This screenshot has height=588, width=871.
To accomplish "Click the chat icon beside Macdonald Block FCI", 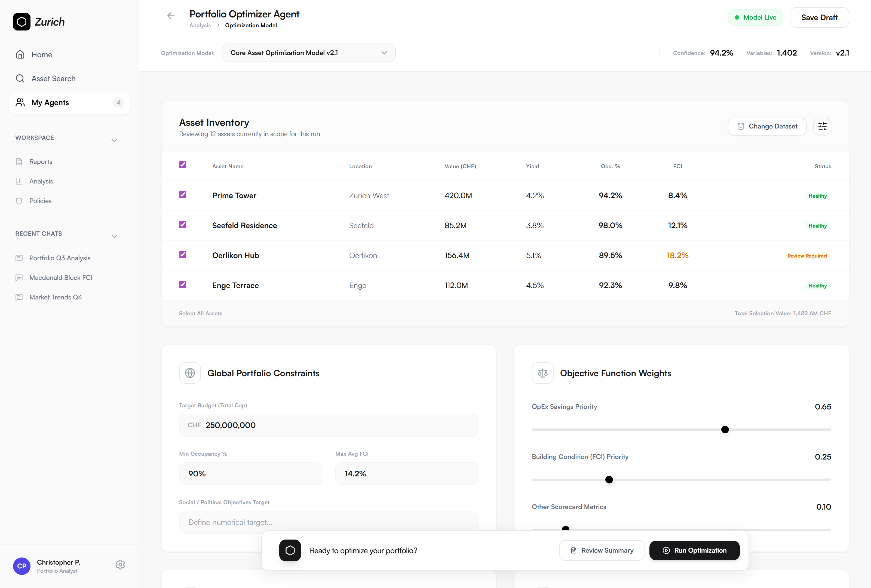I will point(19,278).
